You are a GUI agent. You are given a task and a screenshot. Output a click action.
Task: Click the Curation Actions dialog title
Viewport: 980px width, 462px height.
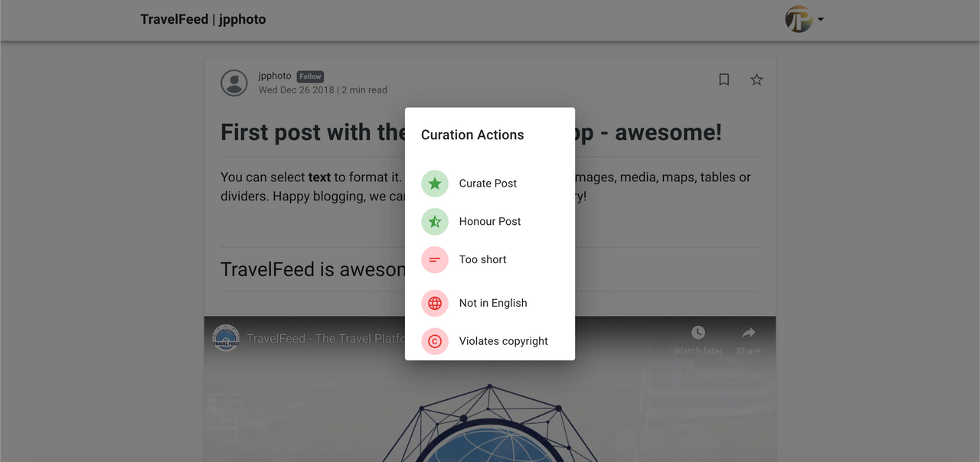472,135
